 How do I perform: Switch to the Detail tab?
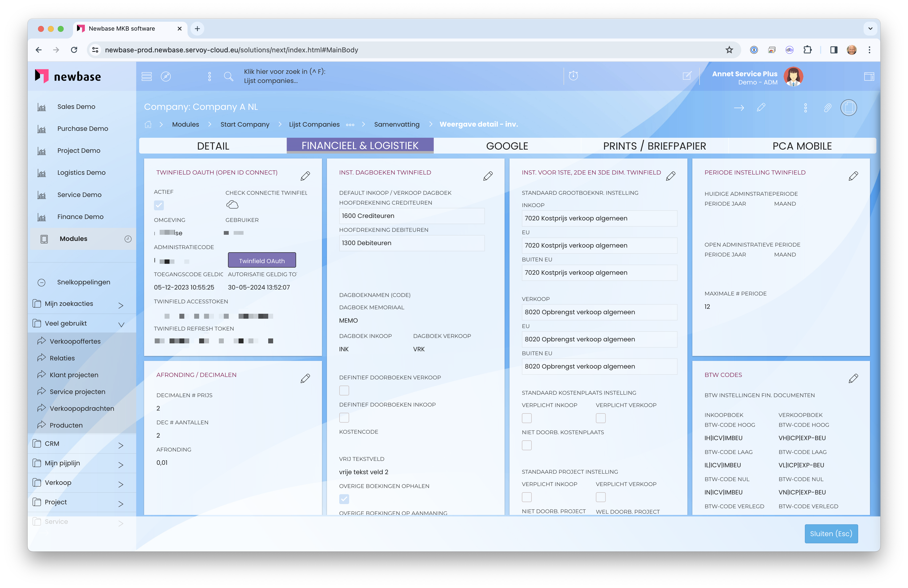coord(213,146)
